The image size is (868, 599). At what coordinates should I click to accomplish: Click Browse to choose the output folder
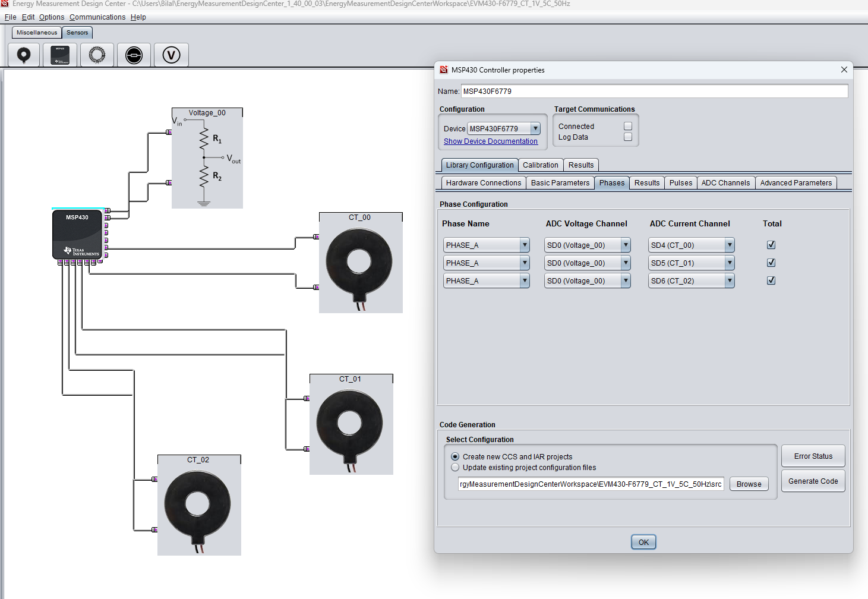pos(749,484)
